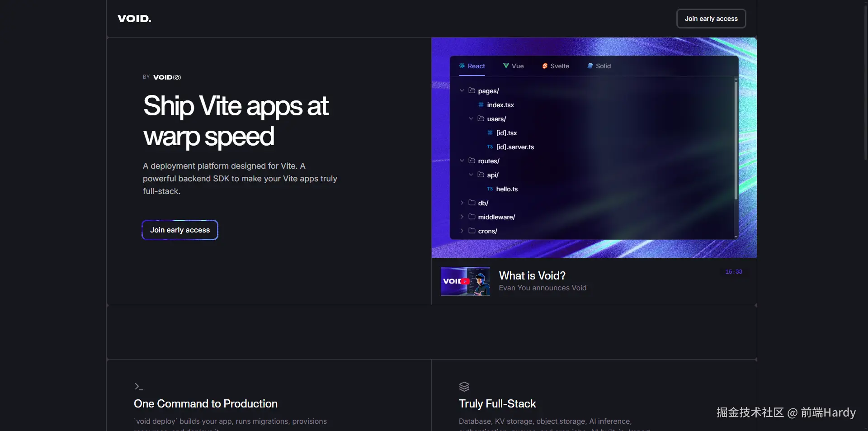Click the Join early access button in header
This screenshot has height=431, width=868.
[711, 19]
